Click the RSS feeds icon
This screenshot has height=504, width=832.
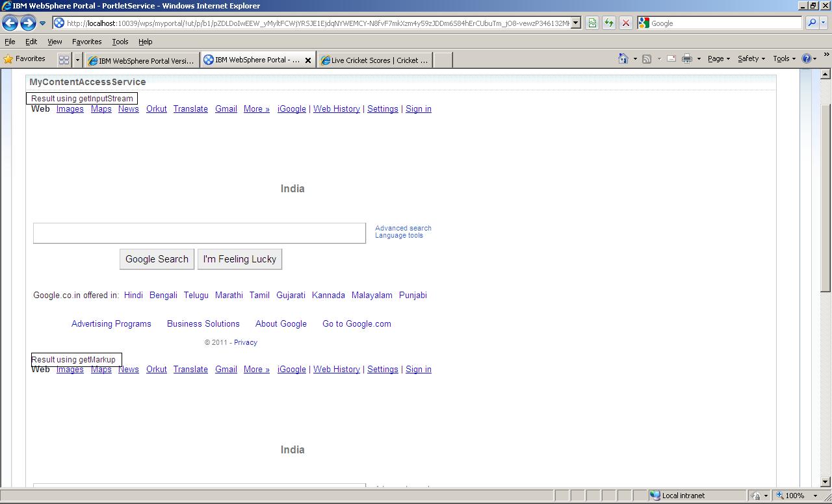pos(647,58)
